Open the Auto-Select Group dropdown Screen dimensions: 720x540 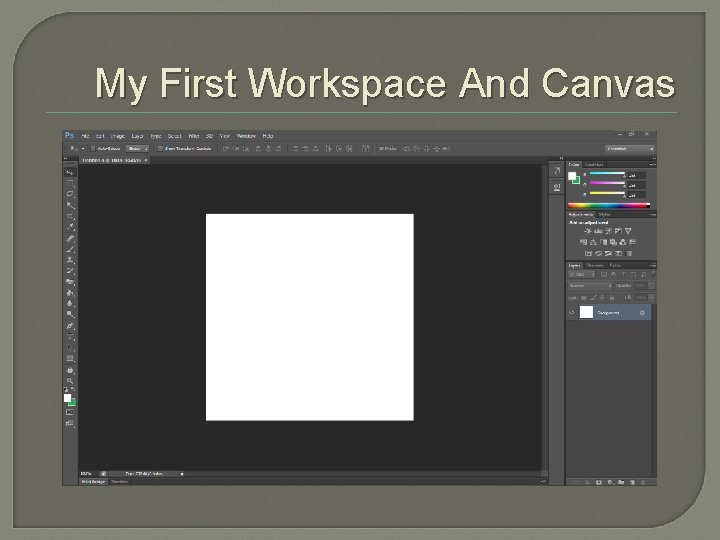pyautogui.click(x=138, y=149)
